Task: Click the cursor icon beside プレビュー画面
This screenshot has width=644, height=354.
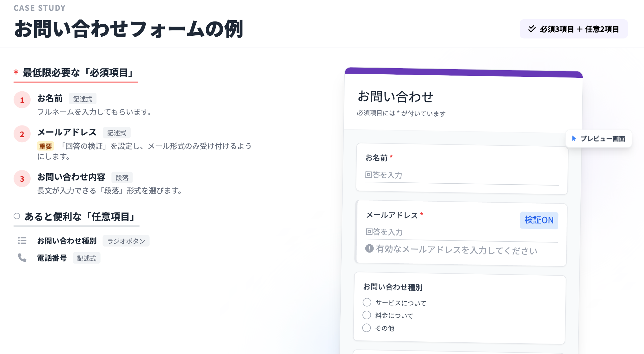Action: [574, 138]
